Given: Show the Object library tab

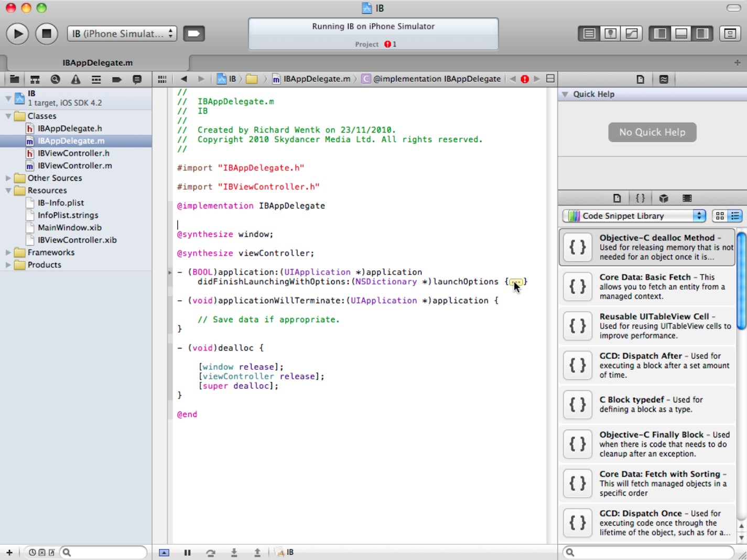Looking at the screenshot, I should (664, 199).
